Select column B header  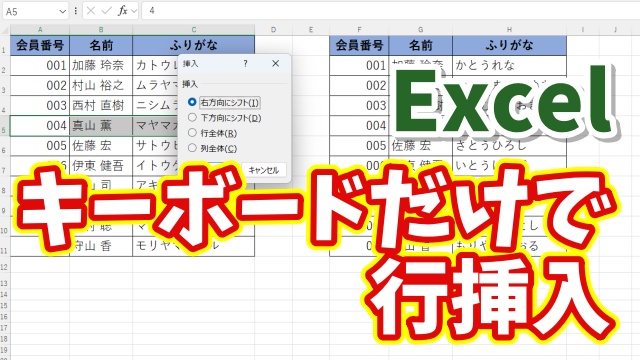tap(101, 30)
